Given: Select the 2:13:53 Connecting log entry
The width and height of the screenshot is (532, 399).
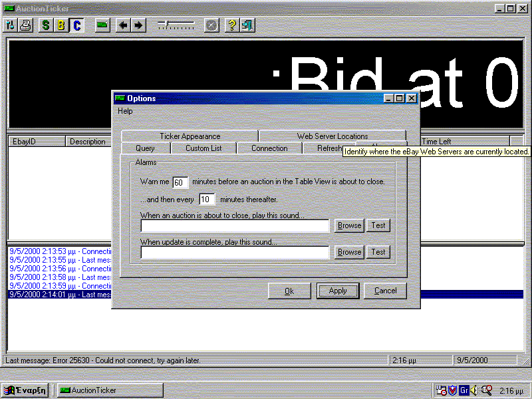Looking at the screenshot, I should [x=60, y=251].
